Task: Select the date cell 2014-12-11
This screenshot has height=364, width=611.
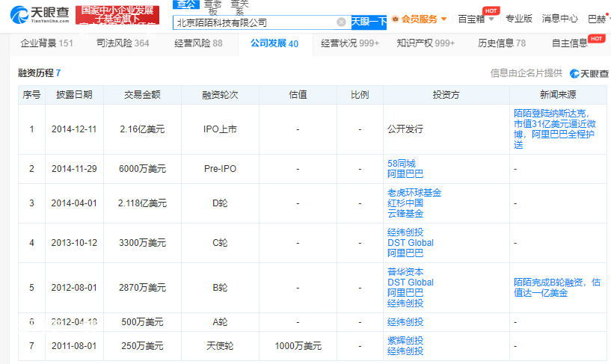Action: 74,129
